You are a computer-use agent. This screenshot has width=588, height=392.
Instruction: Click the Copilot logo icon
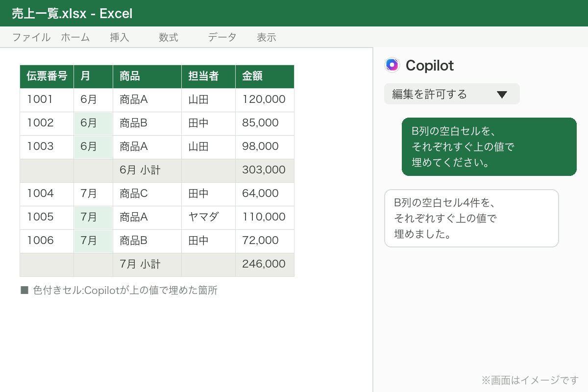click(392, 65)
